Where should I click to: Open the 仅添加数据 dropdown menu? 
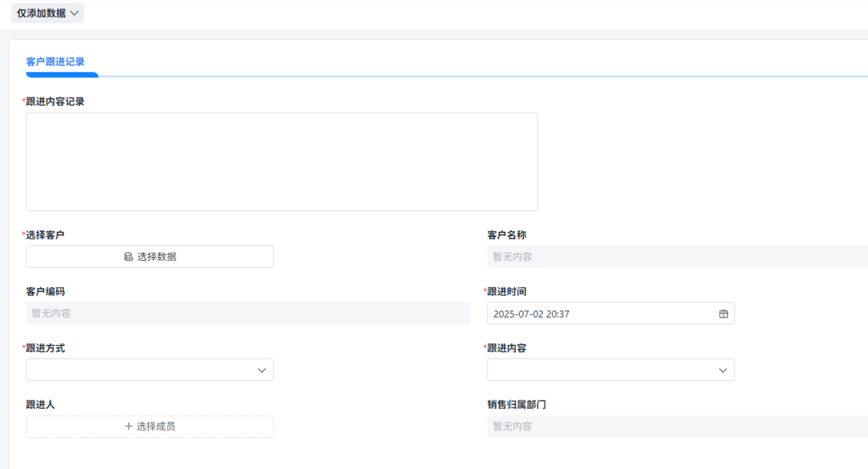(x=47, y=13)
